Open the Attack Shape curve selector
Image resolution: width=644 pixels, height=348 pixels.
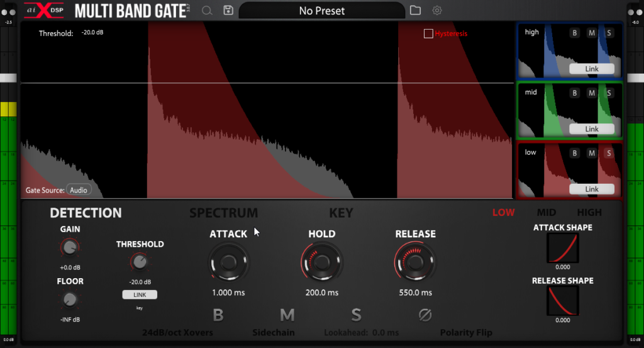point(563,247)
